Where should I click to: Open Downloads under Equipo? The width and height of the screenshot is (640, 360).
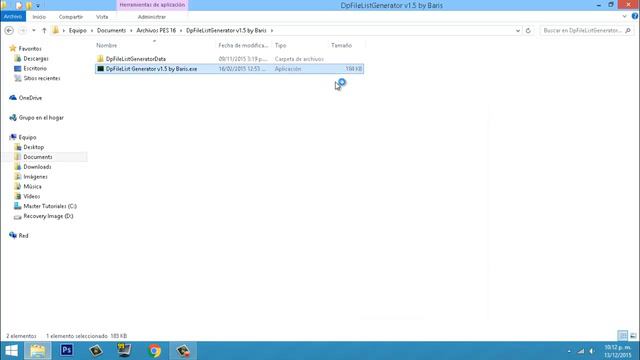(x=37, y=167)
